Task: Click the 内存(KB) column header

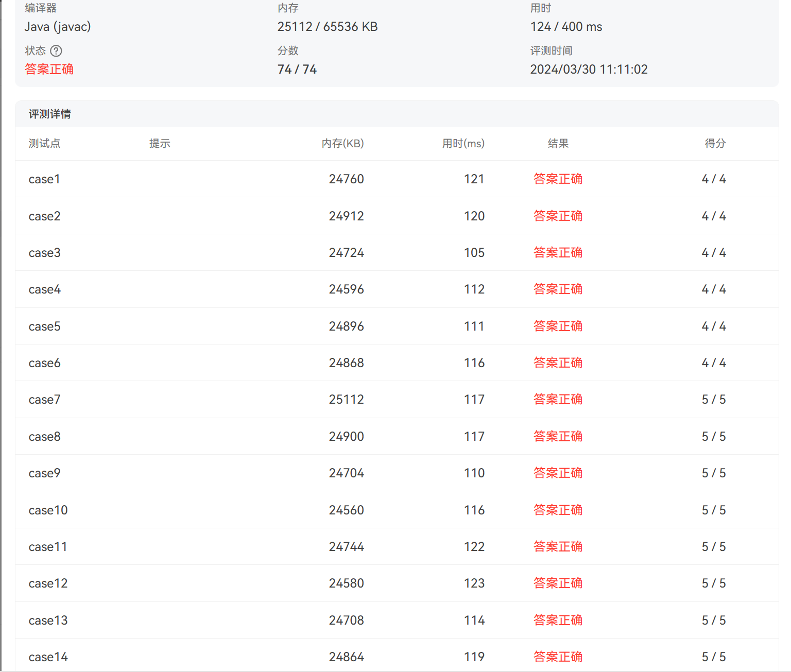Action: point(342,143)
